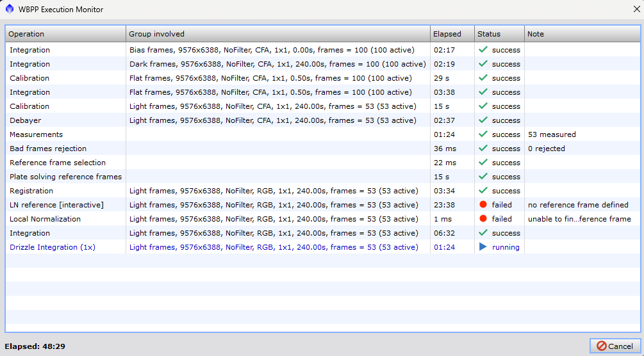This screenshot has height=356, width=644.
Task: Click the red failed icon for LN reference
Action: pyautogui.click(x=483, y=204)
